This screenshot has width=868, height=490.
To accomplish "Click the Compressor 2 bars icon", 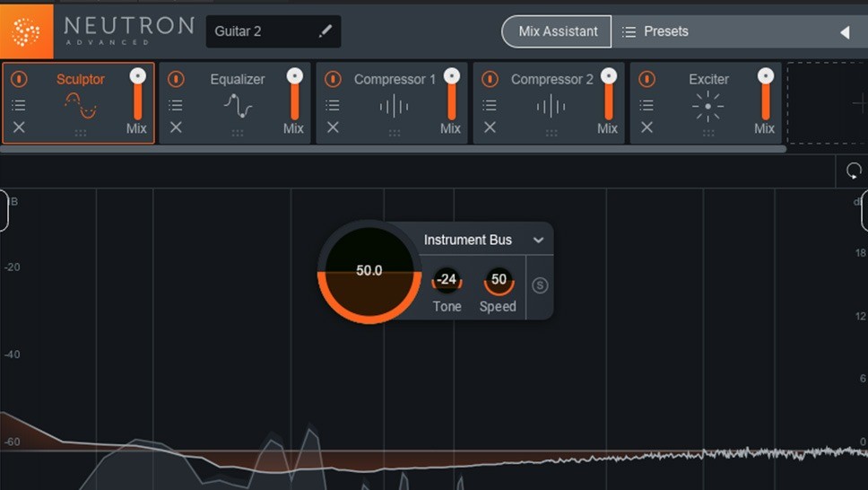I will click(x=551, y=106).
